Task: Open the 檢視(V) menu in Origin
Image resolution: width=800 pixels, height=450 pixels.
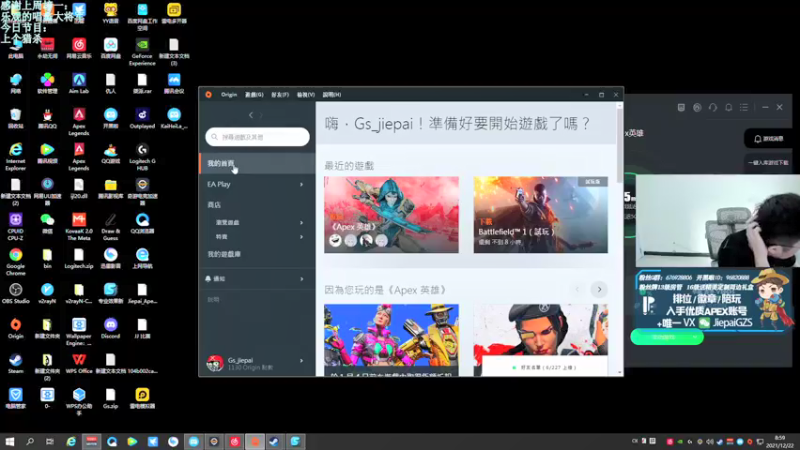Action: click(306, 95)
